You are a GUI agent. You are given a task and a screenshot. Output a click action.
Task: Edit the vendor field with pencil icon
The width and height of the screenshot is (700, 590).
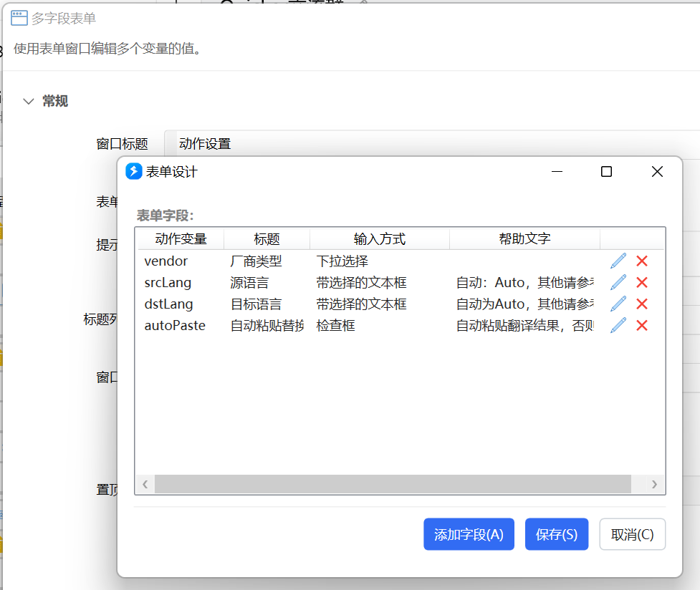(618, 261)
